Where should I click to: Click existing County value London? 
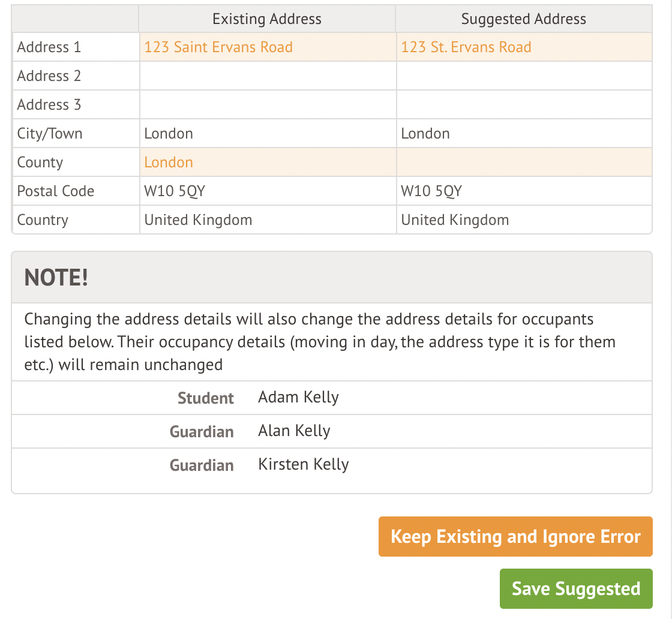pyautogui.click(x=169, y=163)
